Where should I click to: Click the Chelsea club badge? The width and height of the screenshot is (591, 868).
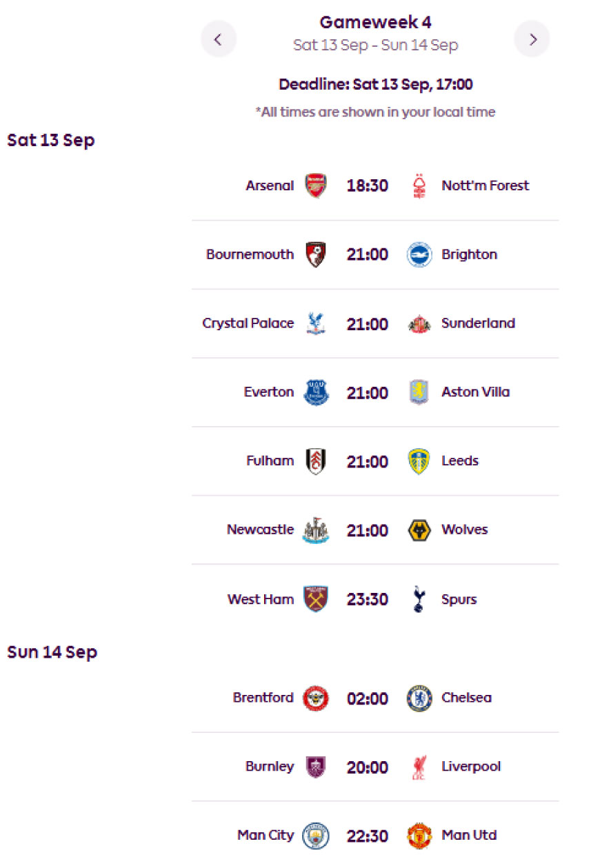(x=419, y=698)
